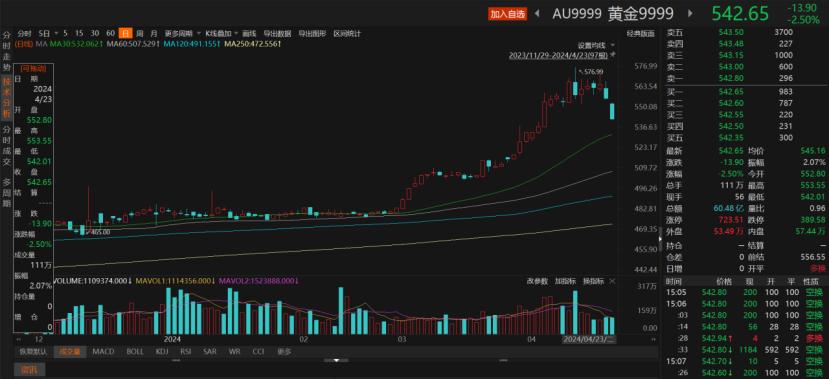The width and height of the screenshot is (829, 380).
Task: Click the 画线 drawing tool
Action: [x=249, y=33]
